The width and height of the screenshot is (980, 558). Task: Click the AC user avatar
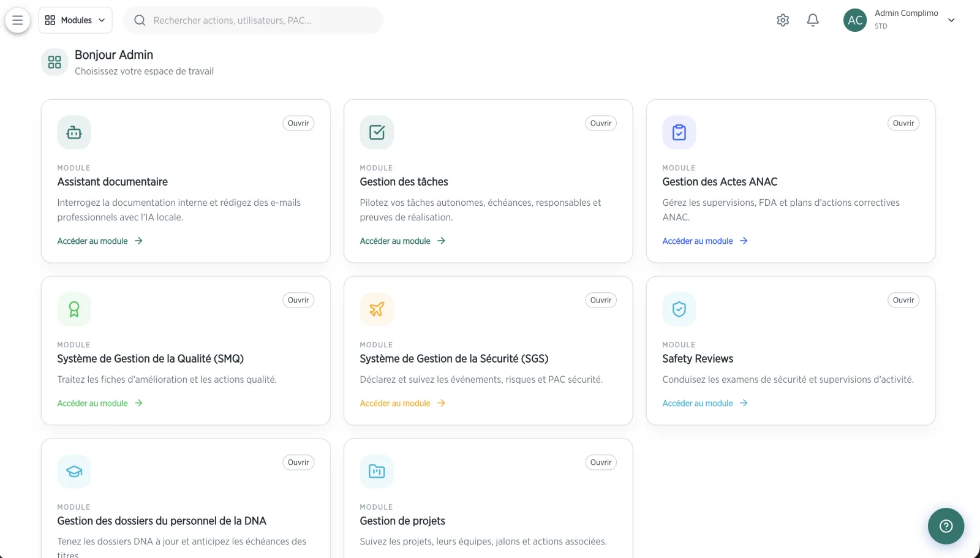855,20
